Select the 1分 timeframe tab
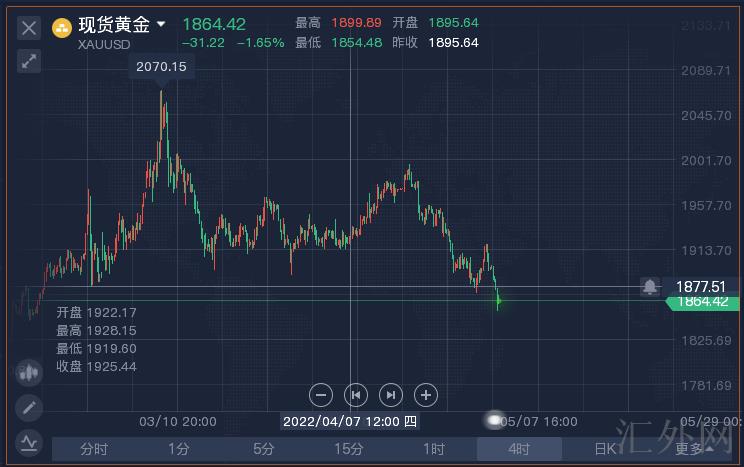This screenshot has width=744, height=467. pos(179,449)
